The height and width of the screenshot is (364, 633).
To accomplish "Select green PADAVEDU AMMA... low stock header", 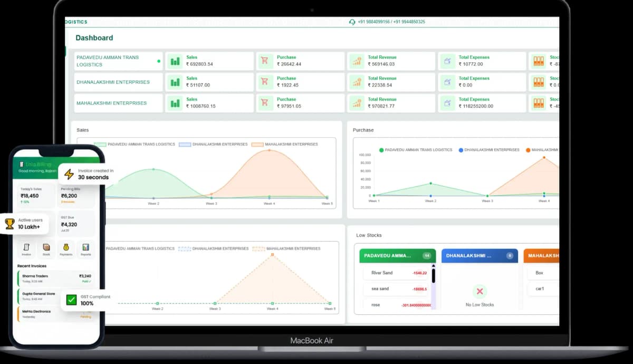I will click(x=398, y=256).
